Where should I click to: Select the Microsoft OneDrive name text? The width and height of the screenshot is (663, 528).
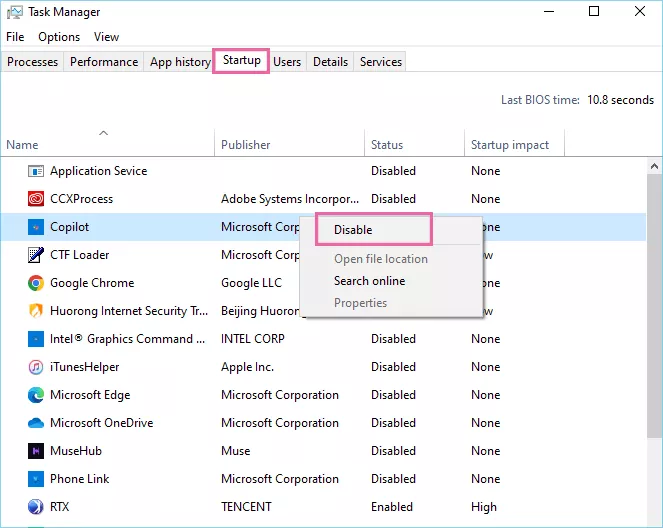(101, 423)
